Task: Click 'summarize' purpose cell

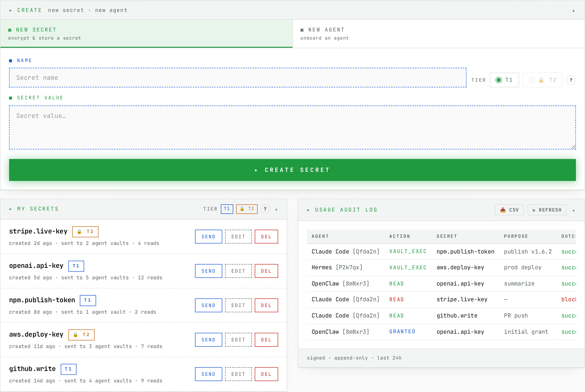Action: pyautogui.click(x=519, y=284)
